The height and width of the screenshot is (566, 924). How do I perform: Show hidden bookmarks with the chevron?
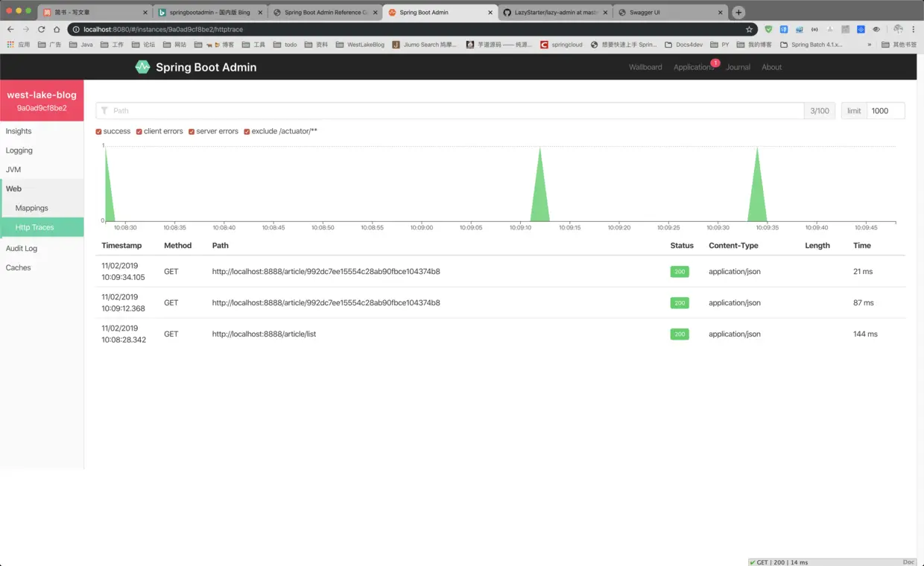(869, 45)
